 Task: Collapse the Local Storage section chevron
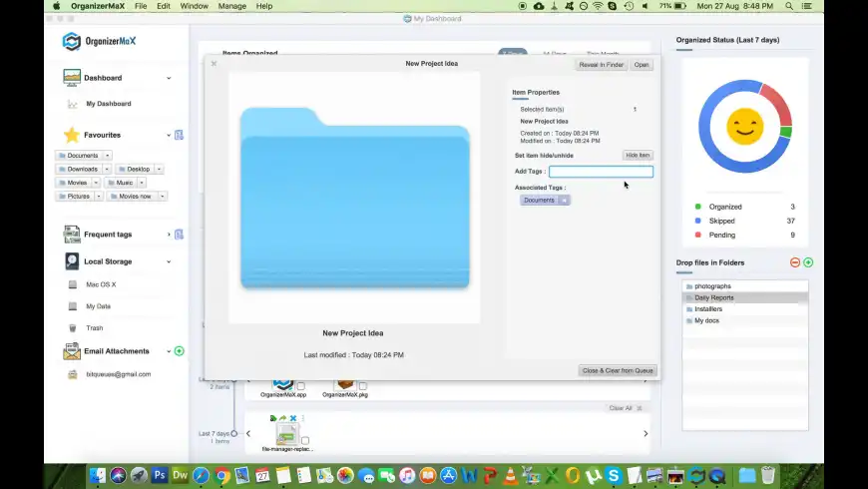pyautogui.click(x=169, y=261)
